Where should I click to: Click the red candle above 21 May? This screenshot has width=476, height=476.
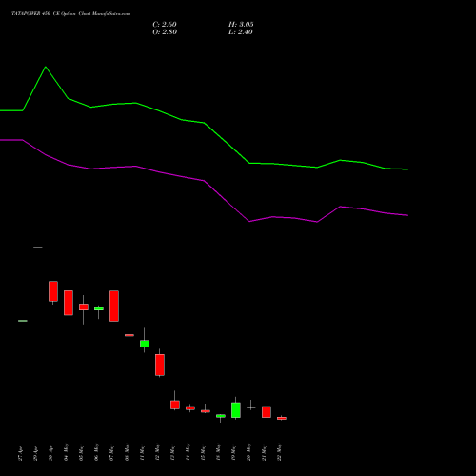coord(267,412)
